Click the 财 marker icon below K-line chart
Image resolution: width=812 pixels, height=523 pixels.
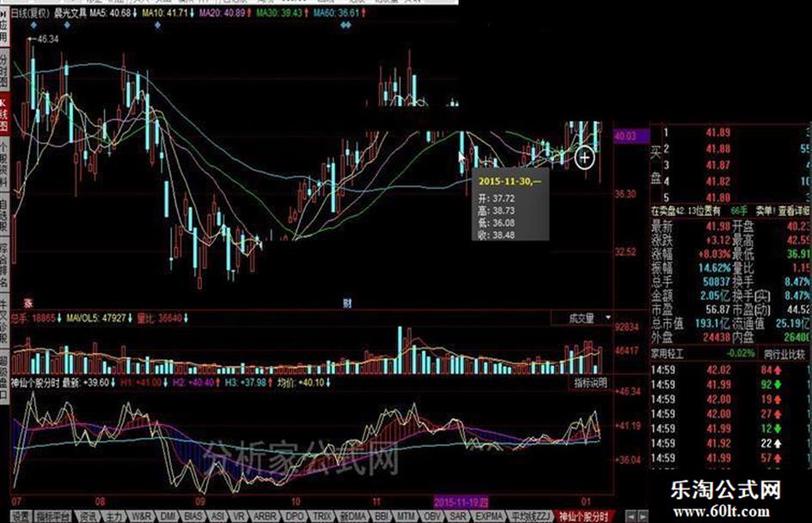[x=346, y=303]
